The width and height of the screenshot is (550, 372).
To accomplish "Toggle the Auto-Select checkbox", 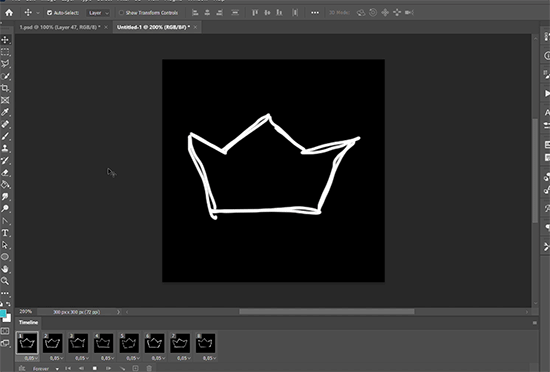I will coord(49,13).
